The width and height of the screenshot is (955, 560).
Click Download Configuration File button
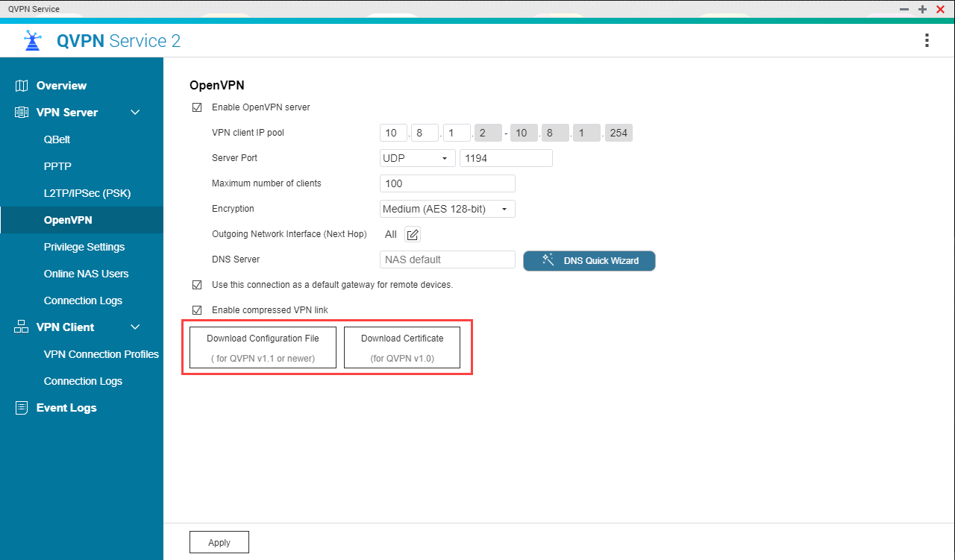point(263,347)
